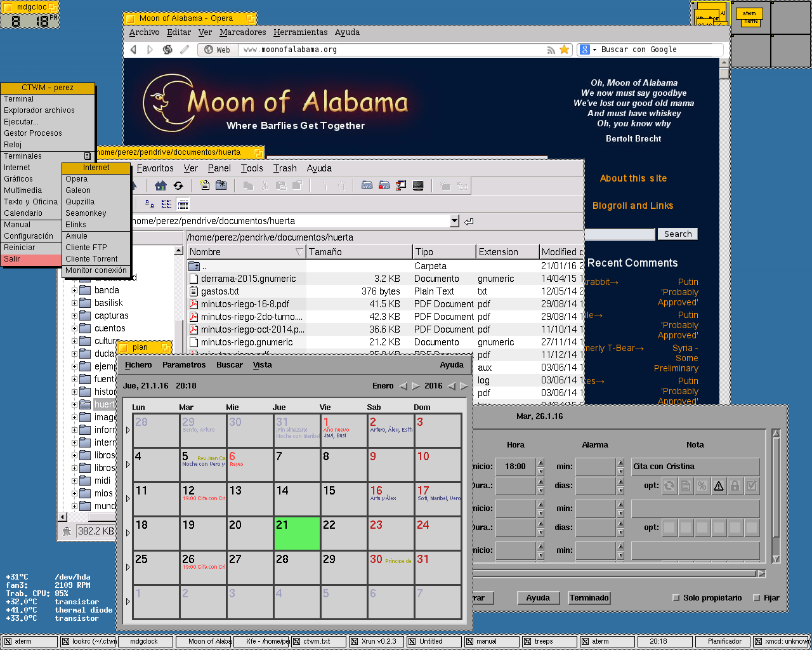Click the go arrow beside Xfe location field

(x=469, y=221)
